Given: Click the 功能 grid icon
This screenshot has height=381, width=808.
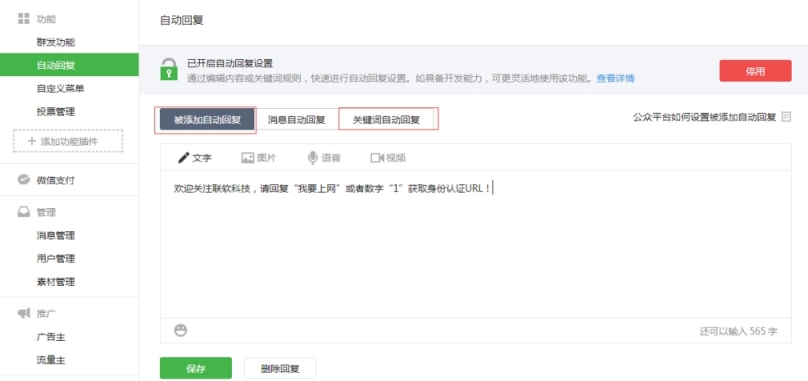Looking at the screenshot, I should pyautogui.click(x=24, y=19).
